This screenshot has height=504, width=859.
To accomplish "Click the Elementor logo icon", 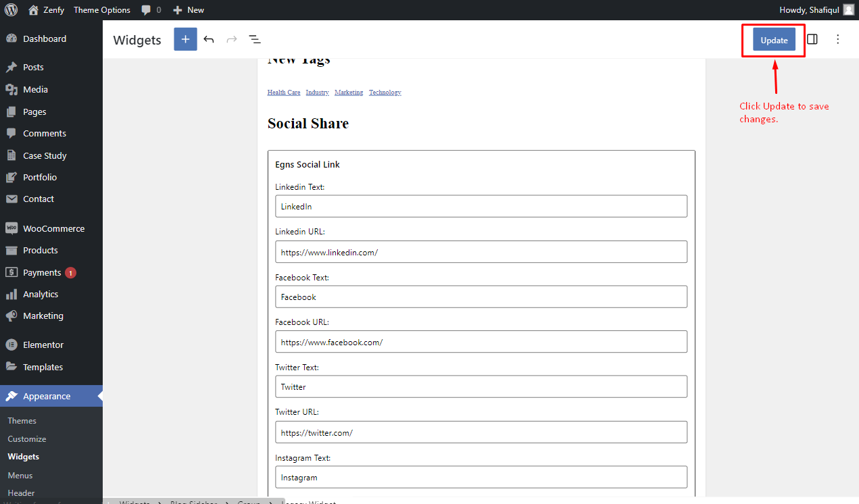I will (11, 345).
